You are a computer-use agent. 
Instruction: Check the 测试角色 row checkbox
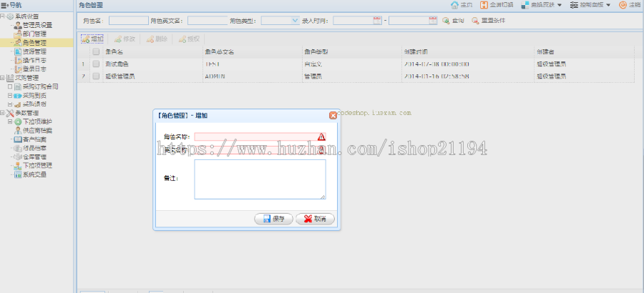pos(96,64)
